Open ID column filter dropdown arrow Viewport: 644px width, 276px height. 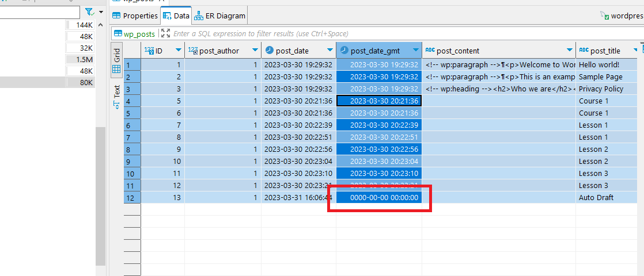(x=178, y=51)
